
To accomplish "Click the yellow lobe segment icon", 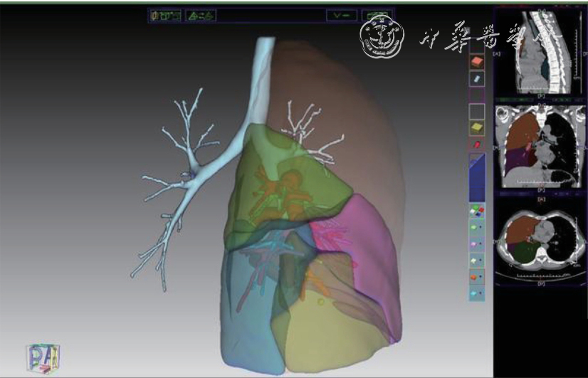I will [476, 127].
